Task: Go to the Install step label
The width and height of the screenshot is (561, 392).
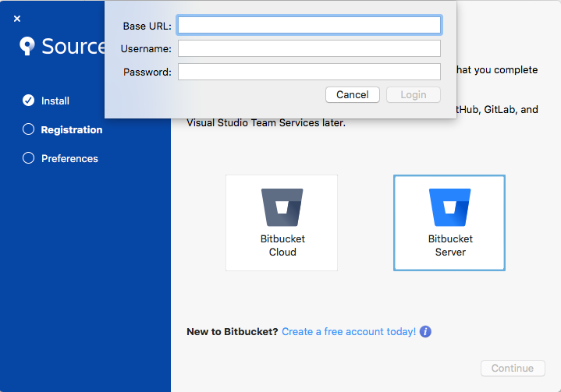Action: point(55,101)
